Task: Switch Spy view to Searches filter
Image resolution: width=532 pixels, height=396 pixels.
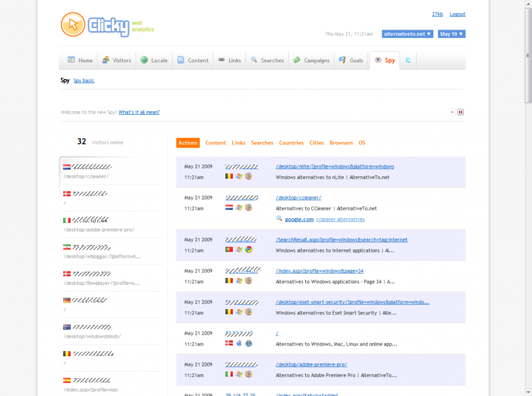Action: click(262, 143)
